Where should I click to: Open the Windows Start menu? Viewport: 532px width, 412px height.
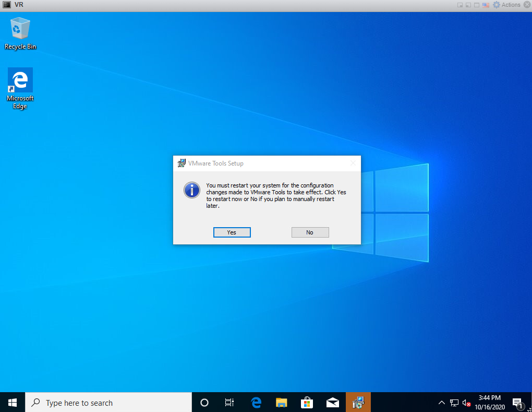tap(13, 403)
